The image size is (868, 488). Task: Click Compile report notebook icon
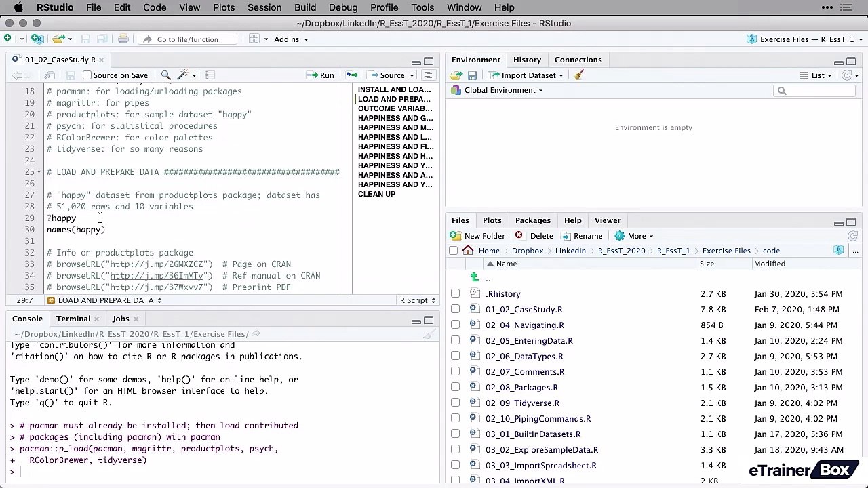tap(210, 75)
